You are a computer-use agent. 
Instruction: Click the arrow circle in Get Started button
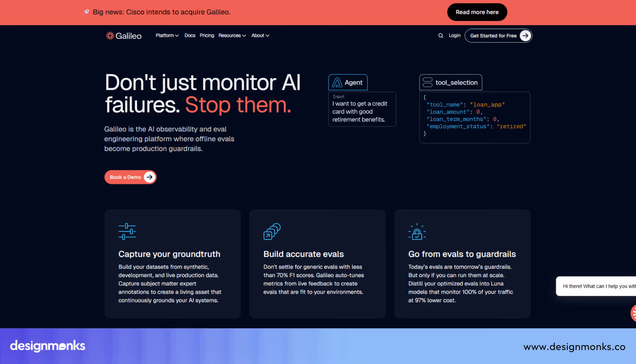(x=525, y=36)
